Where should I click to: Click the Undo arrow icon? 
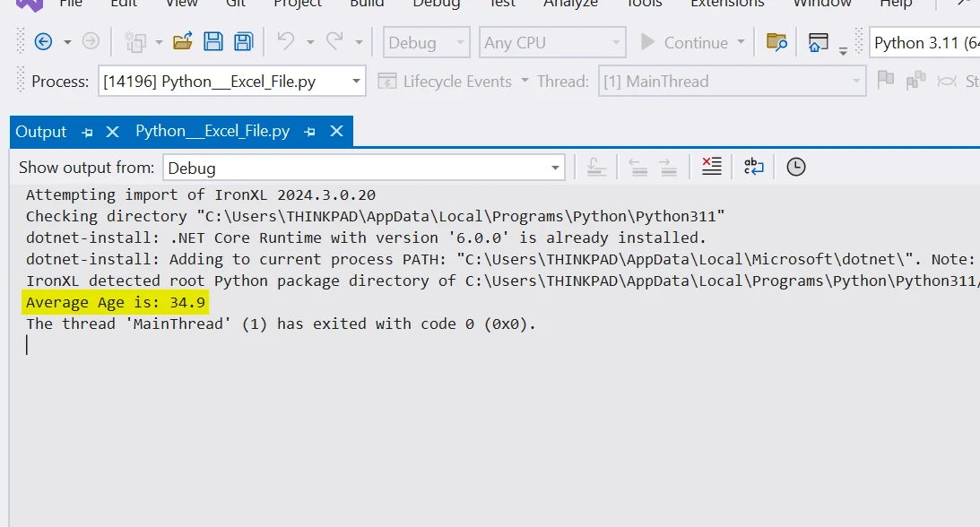(x=285, y=42)
